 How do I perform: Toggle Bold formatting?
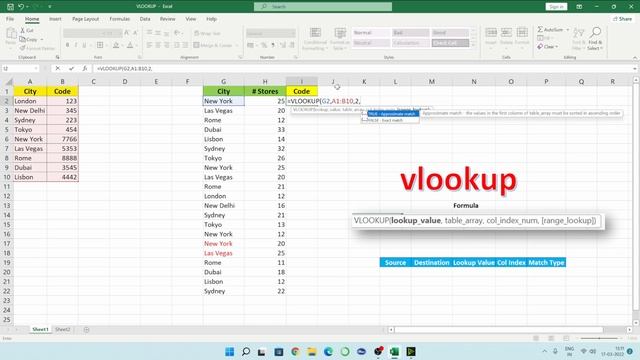click(x=67, y=45)
